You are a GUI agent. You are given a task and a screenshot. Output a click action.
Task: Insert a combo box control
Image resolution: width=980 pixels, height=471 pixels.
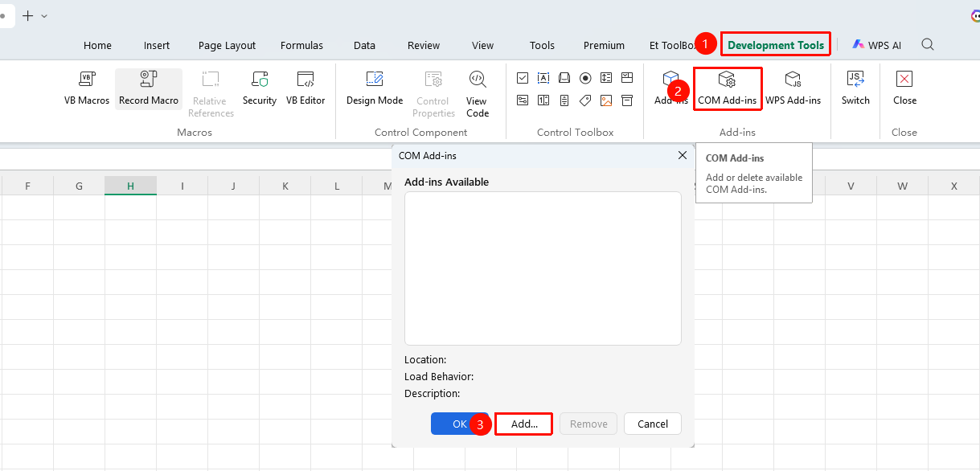click(627, 78)
